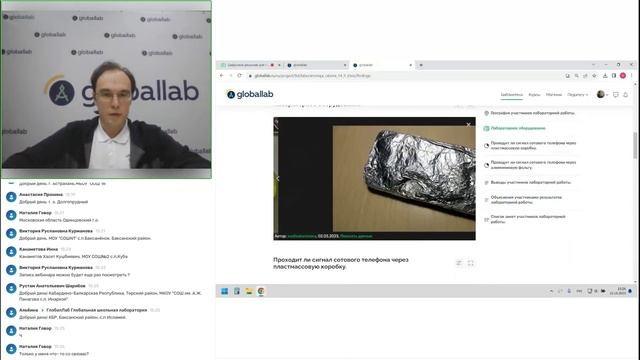Click avatar next to Альбина's message
This screenshot has height=360, width=640.
click(x=11, y=312)
